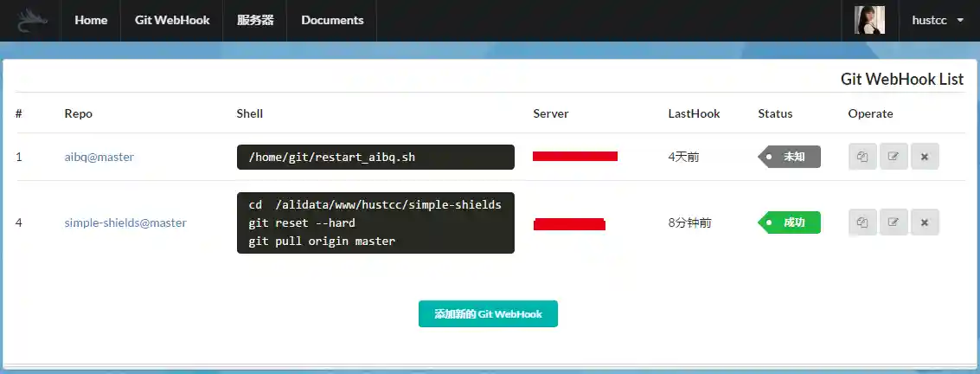Select the /home/git/restart_aibq.sh shell text

coord(332,157)
